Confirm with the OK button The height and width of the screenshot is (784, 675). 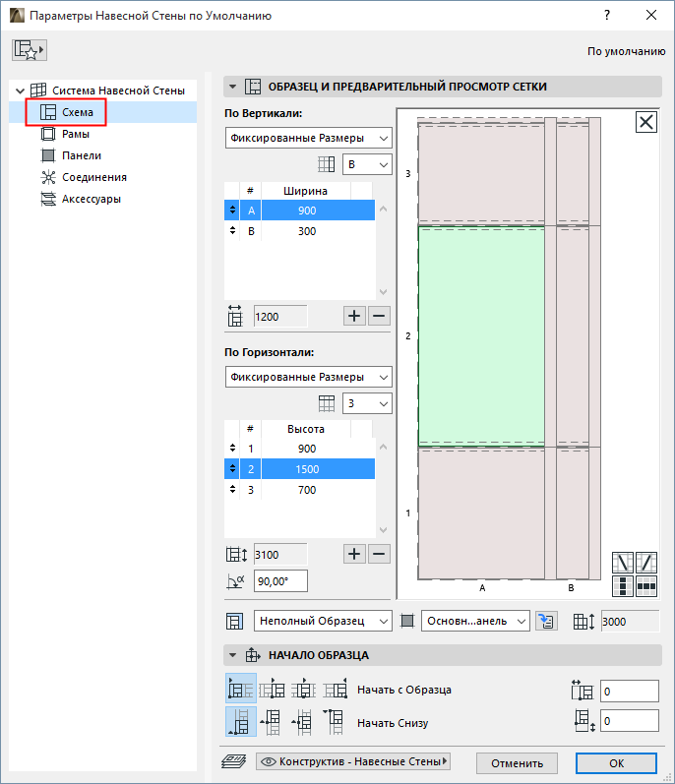[x=617, y=763]
